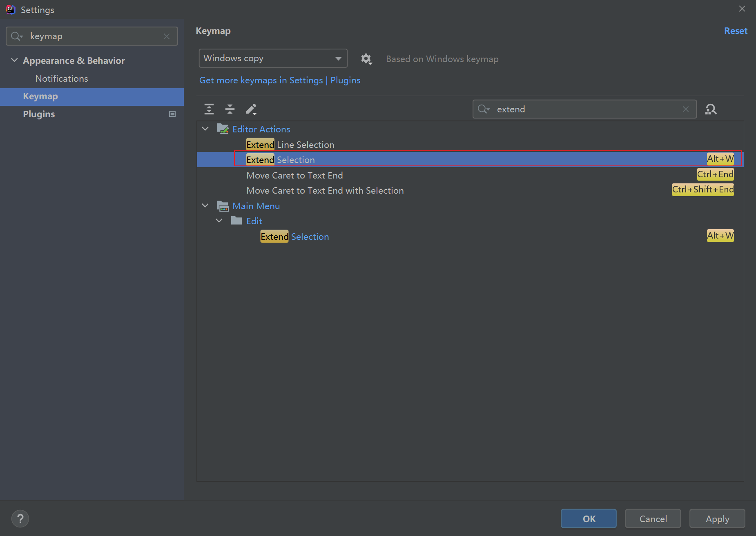Select Extend Selection under Editor Actions
Screen dimensions: 756x536
point(471,160)
